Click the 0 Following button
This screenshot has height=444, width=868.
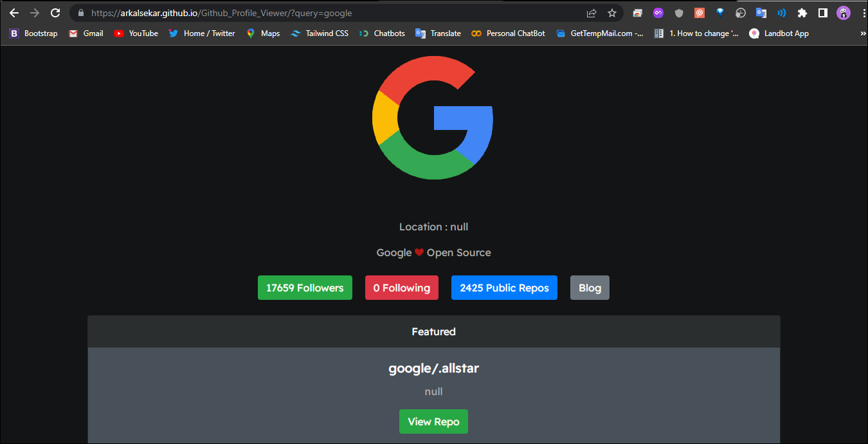(x=402, y=288)
